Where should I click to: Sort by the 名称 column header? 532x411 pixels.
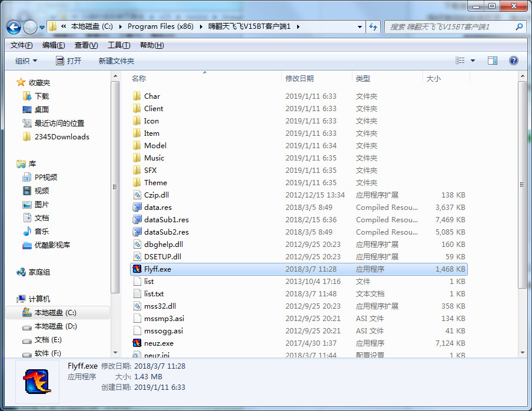[139, 78]
